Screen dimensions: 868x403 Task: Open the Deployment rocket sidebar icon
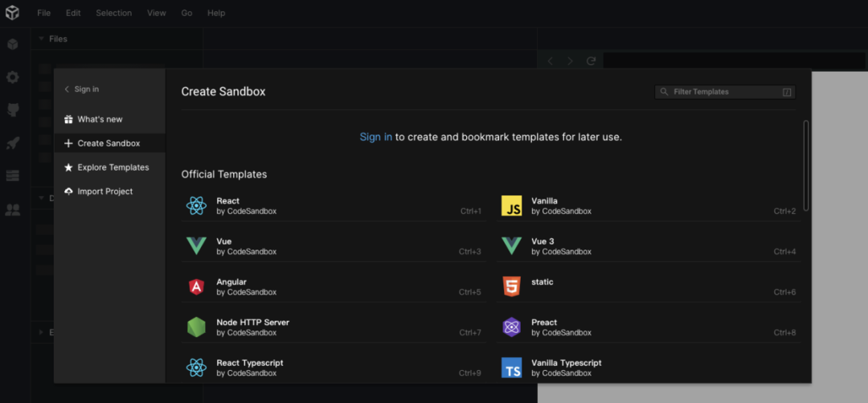point(12,143)
